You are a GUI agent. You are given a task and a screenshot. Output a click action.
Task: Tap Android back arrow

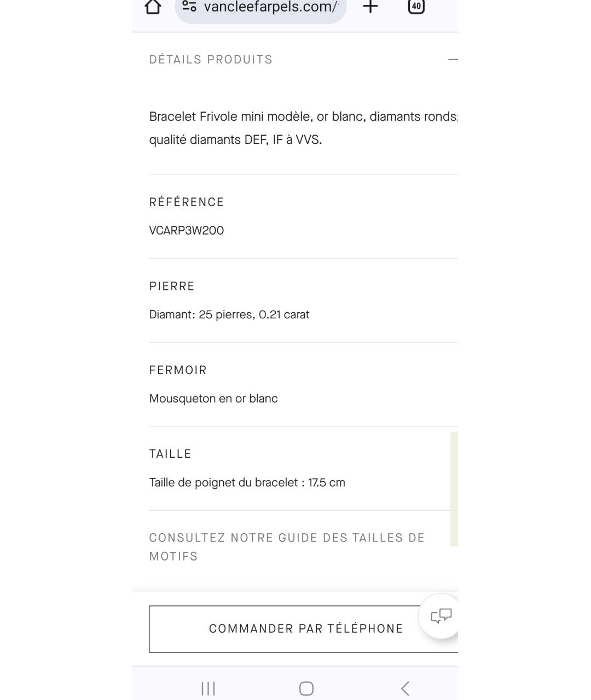tap(405, 688)
